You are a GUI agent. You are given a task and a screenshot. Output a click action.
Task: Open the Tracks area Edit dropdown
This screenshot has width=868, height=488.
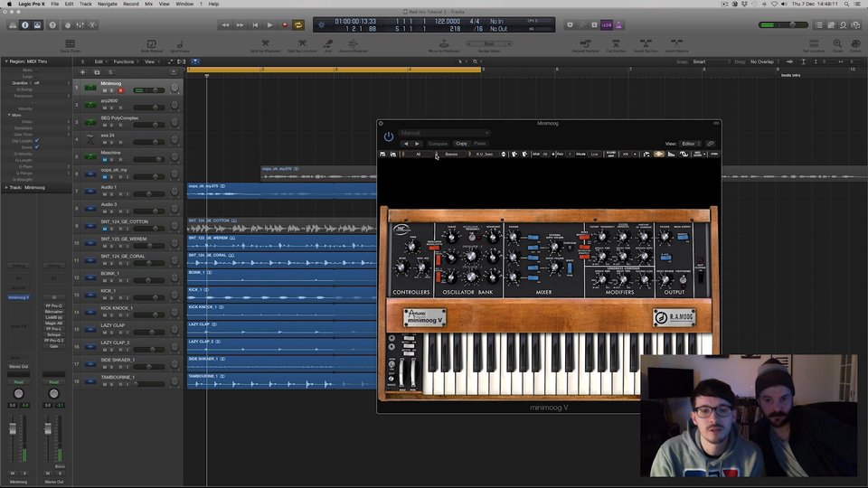pos(100,62)
